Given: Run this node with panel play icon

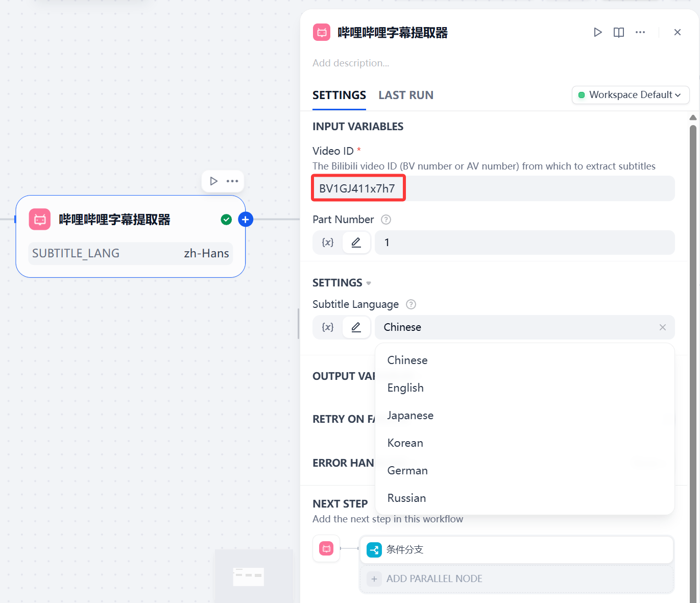Looking at the screenshot, I should click(597, 33).
